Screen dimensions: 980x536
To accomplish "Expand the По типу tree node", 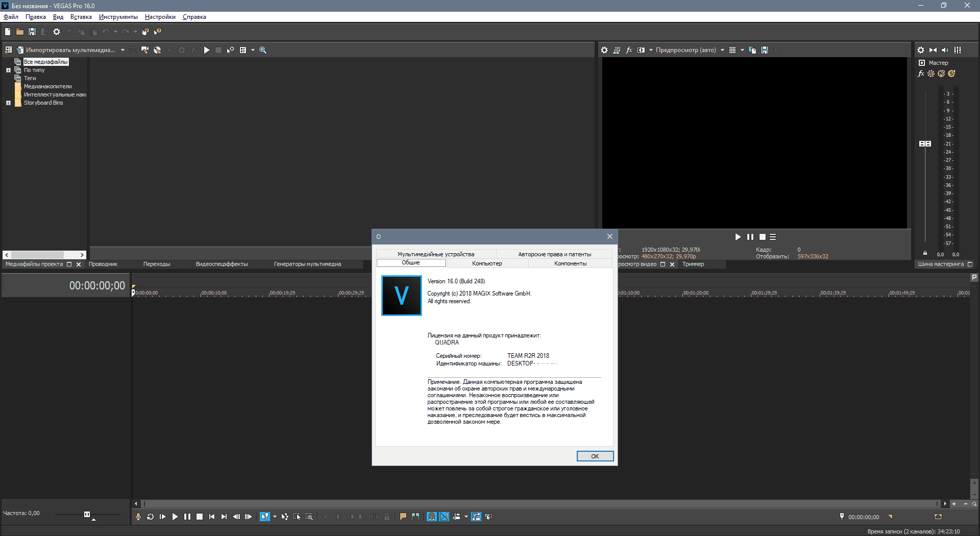I will (x=8, y=70).
